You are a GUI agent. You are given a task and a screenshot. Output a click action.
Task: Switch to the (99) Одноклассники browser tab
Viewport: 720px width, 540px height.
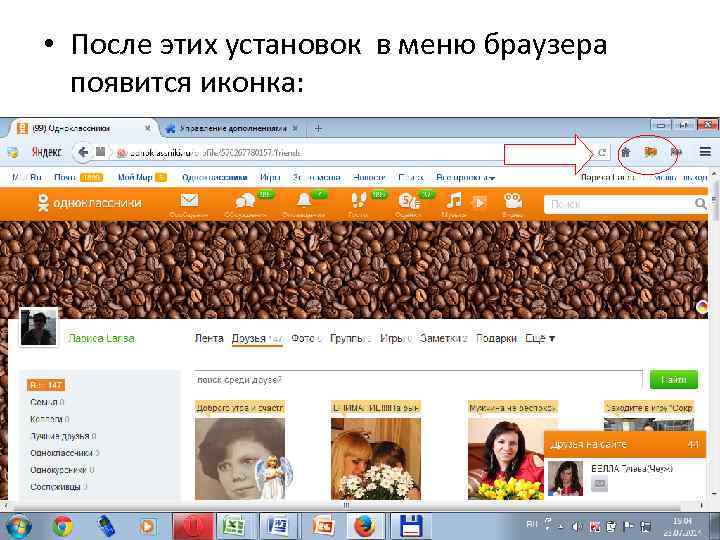(83, 129)
